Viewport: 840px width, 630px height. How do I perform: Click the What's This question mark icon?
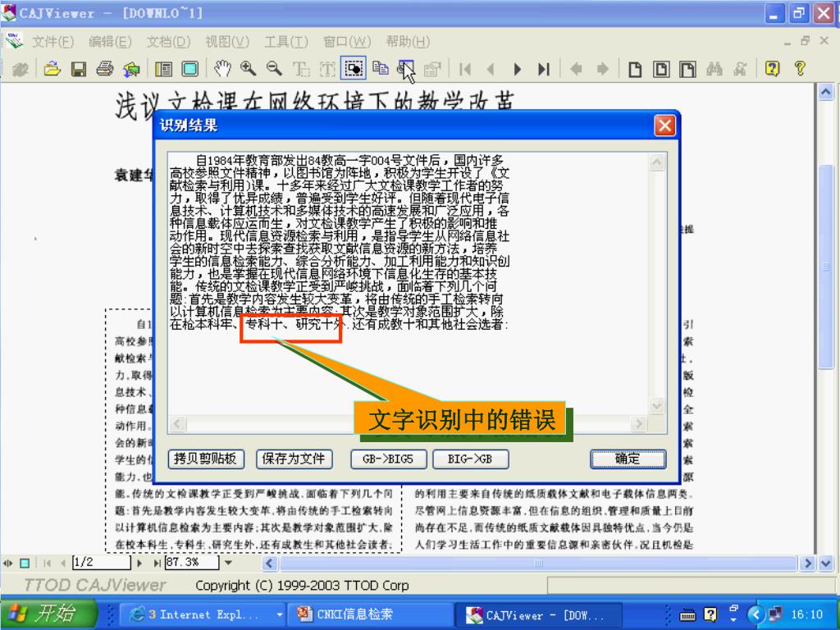tap(799, 68)
